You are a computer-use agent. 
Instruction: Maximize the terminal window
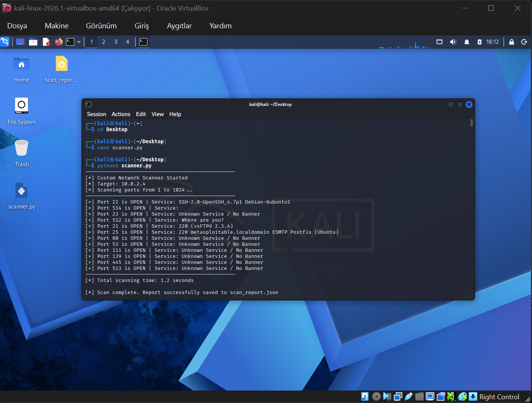tap(460, 104)
